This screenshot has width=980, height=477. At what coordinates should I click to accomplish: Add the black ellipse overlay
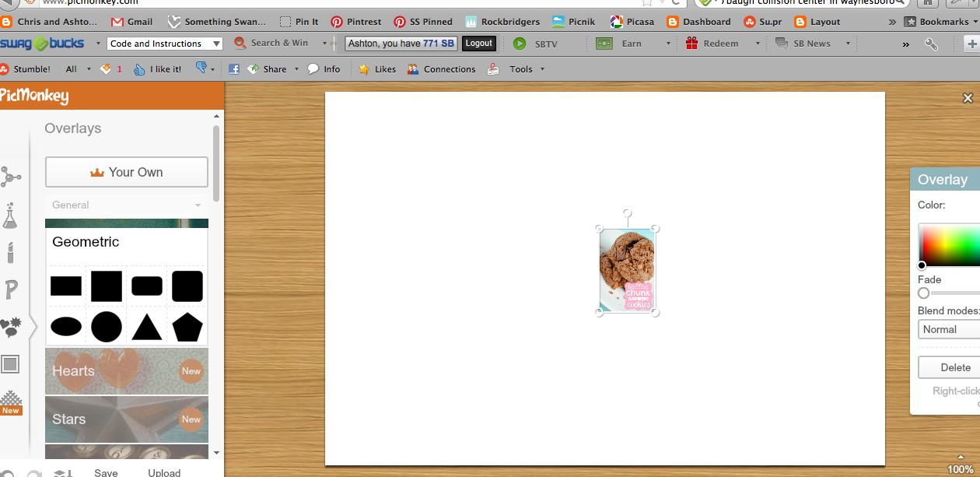pyautogui.click(x=66, y=327)
